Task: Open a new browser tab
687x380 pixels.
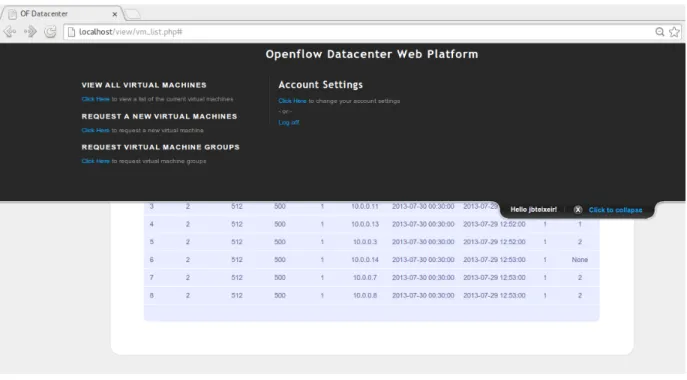Action: (133, 14)
